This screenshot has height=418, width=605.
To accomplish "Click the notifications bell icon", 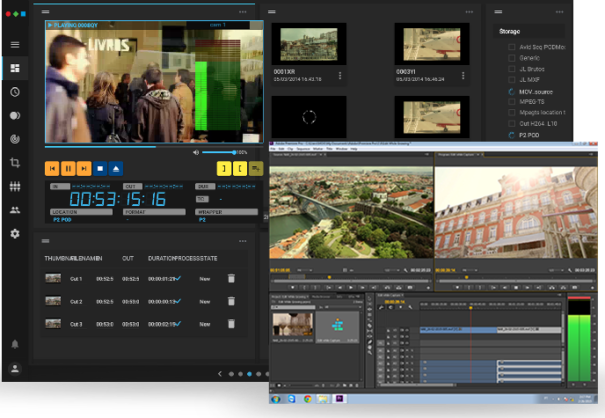I will tap(15, 344).
